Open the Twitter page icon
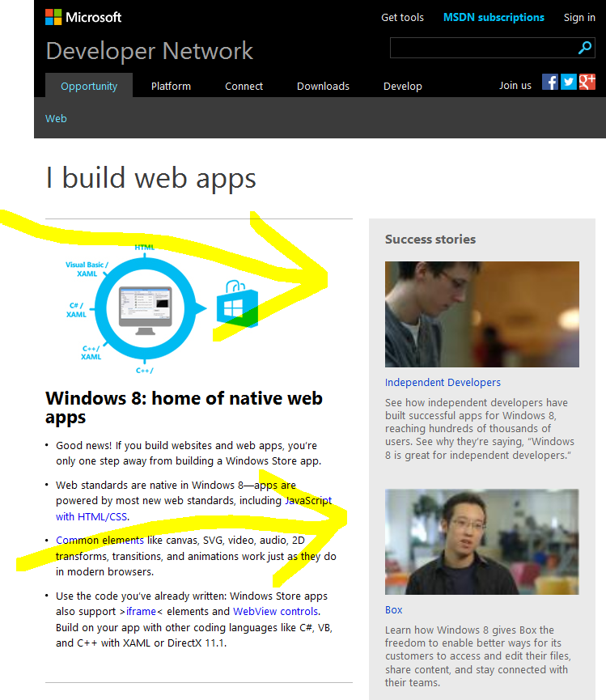 pyautogui.click(x=568, y=82)
